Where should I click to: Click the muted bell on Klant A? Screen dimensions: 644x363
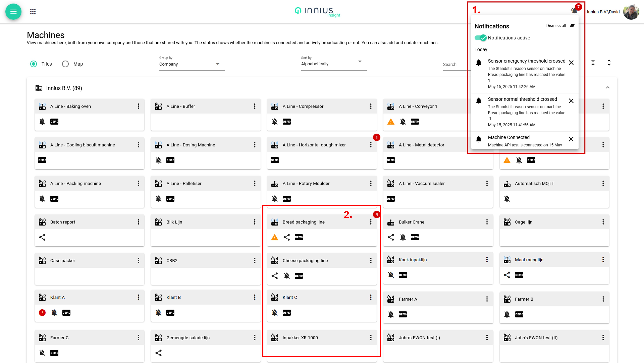pos(54,313)
